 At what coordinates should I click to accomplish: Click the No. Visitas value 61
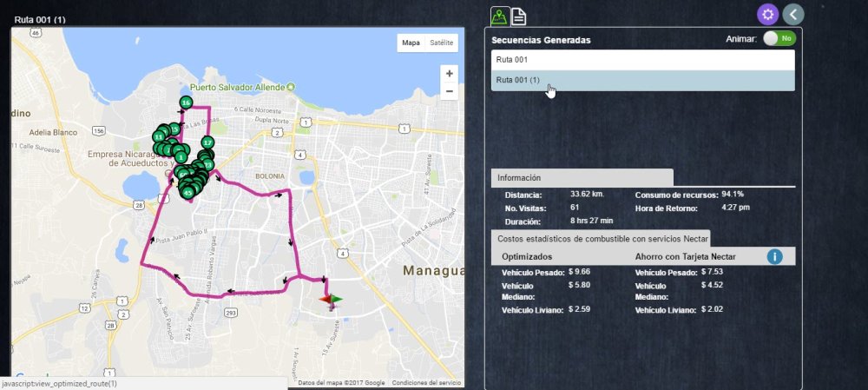(x=575, y=208)
